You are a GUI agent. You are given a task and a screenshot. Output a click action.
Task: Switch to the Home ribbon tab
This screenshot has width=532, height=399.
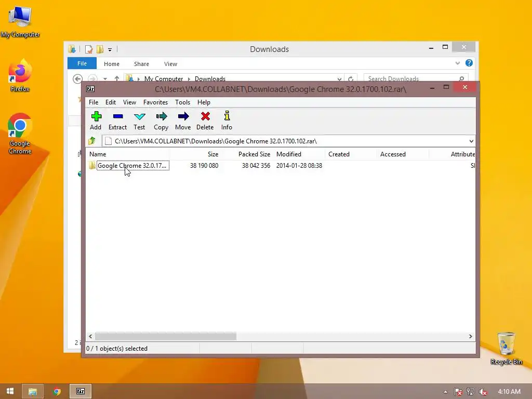[112, 64]
